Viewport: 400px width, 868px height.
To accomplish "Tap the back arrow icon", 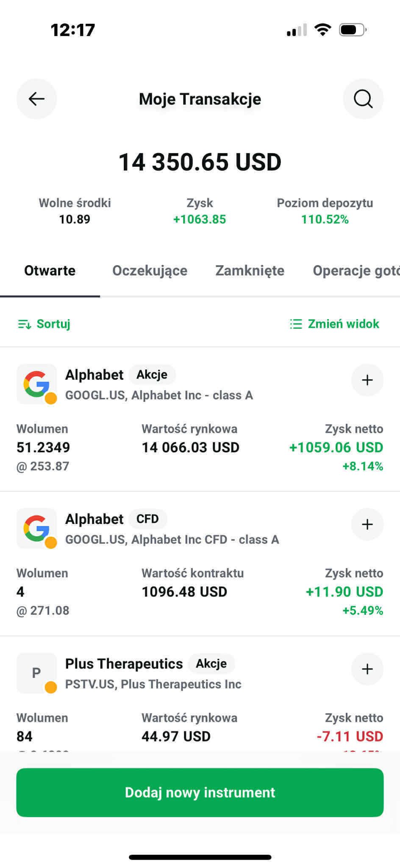I will tap(36, 99).
